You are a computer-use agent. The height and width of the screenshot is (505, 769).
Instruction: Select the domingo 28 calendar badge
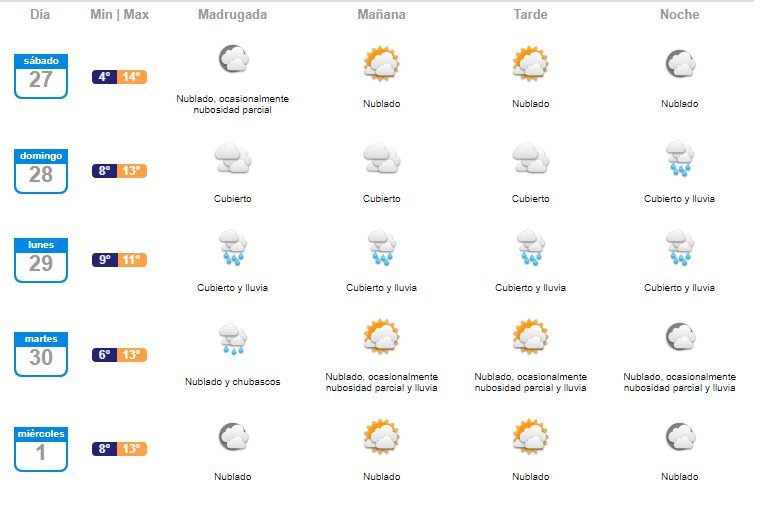41,171
